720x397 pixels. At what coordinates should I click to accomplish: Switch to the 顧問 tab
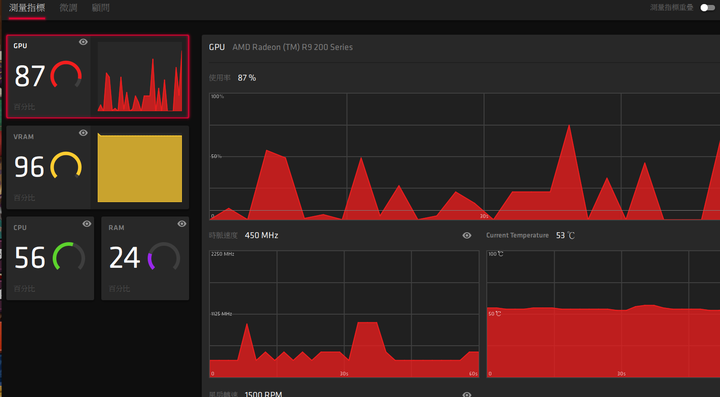click(100, 8)
